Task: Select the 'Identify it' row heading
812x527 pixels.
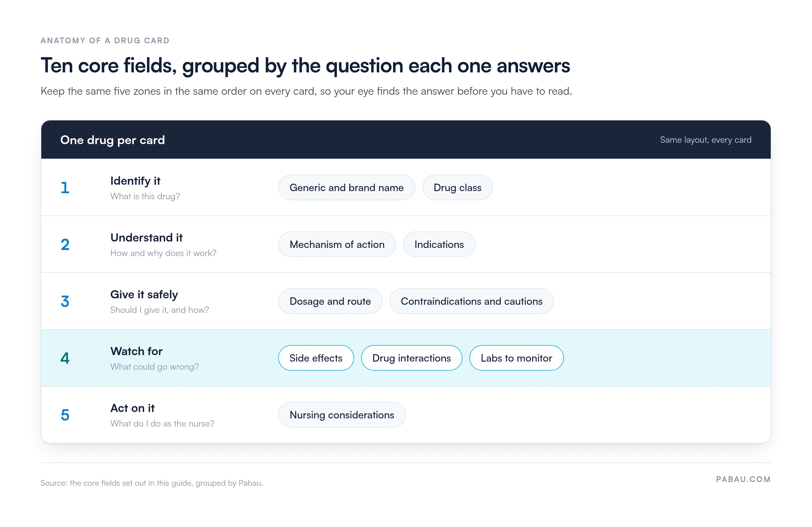Action: tap(135, 181)
